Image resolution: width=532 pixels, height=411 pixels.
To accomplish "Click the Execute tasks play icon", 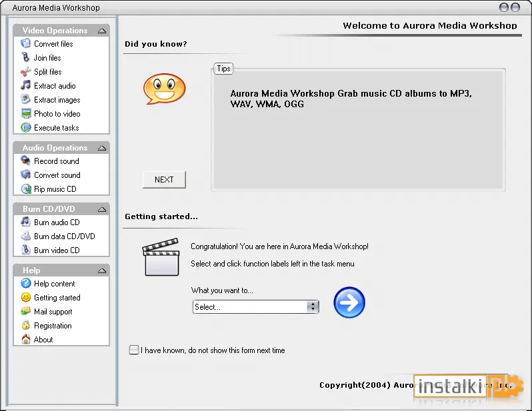I will pos(26,127).
